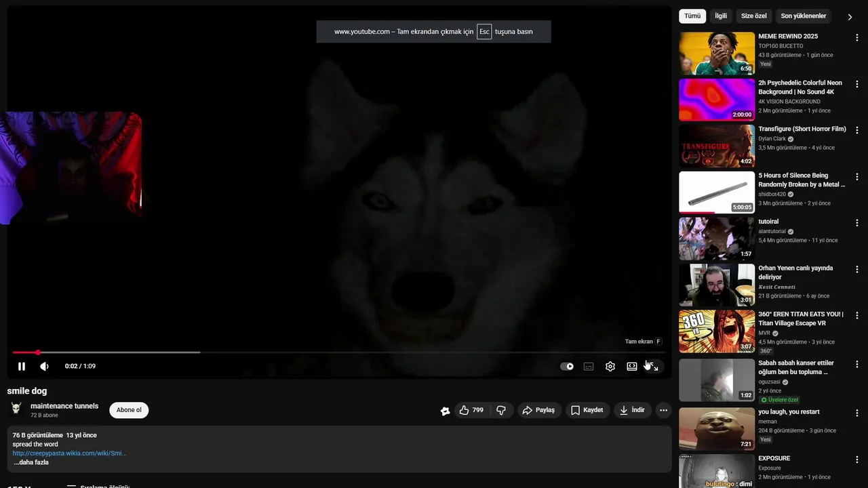The width and height of the screenshot is (868, 488).
Task: Select the Son yüklenenler filter chip
Action: tap(804, 16)
